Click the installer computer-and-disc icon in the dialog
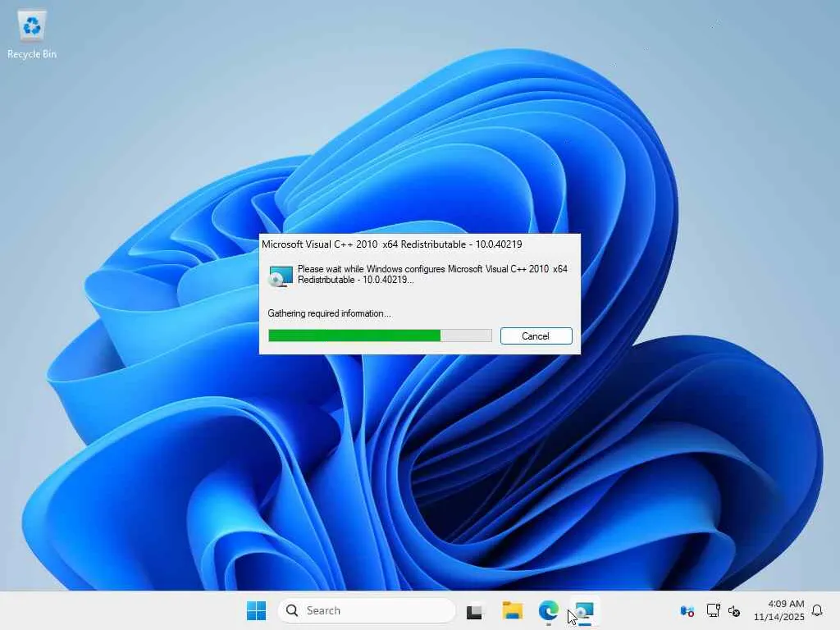This screenshot has height=630, width=840. tap(281, 276)
